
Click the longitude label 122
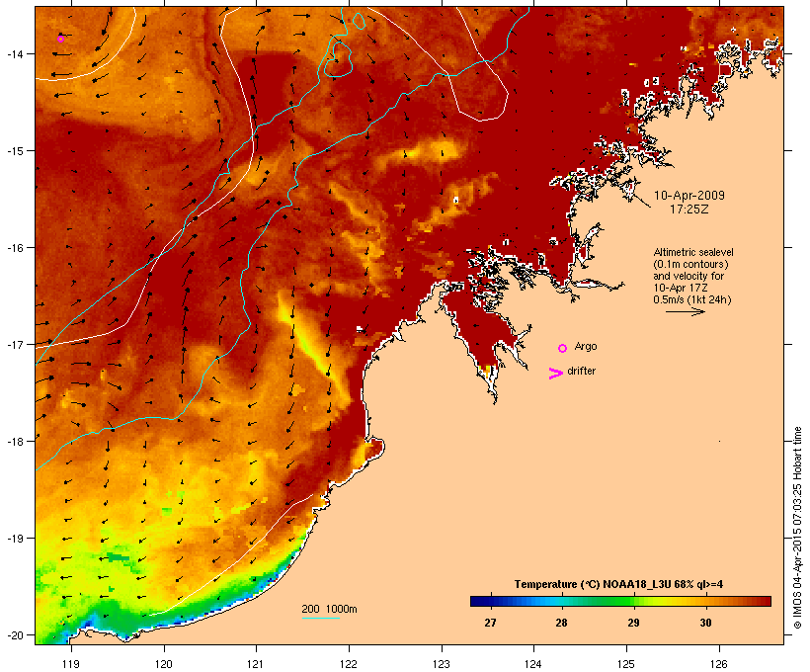(x=349, y=664)
